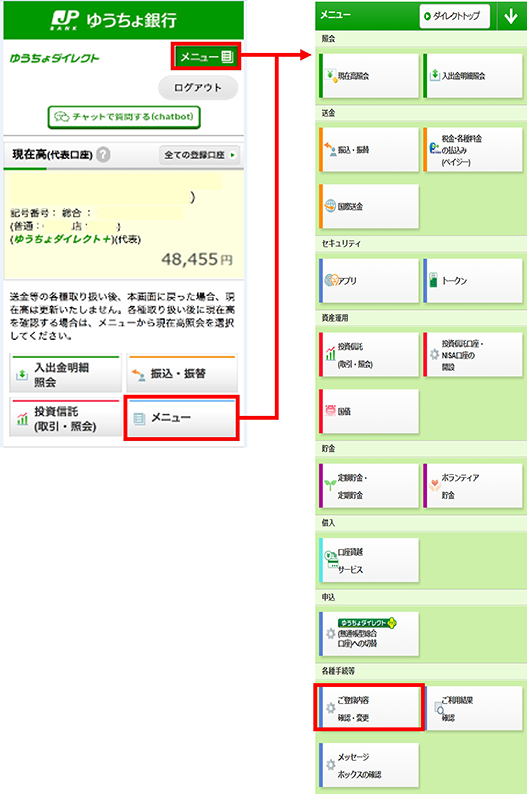Screen dimensions: 527x794
Task: Expand 全ての登録口座 button
Action: click(x=200, y=155)
